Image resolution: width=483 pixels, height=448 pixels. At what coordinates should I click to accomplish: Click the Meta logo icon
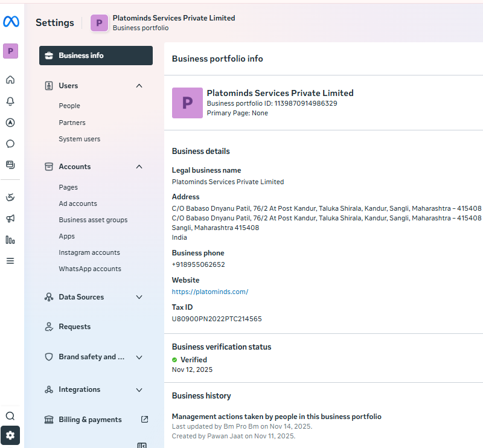pyautogui.click(x=11, y=22)
